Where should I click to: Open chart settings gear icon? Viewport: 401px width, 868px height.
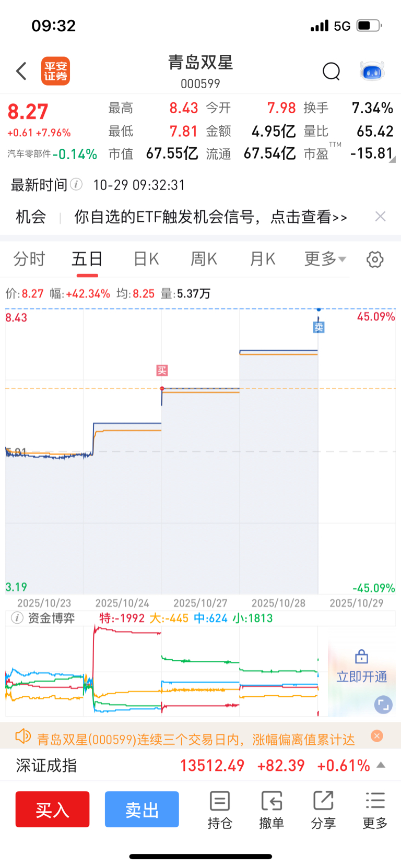click(375, 259)
